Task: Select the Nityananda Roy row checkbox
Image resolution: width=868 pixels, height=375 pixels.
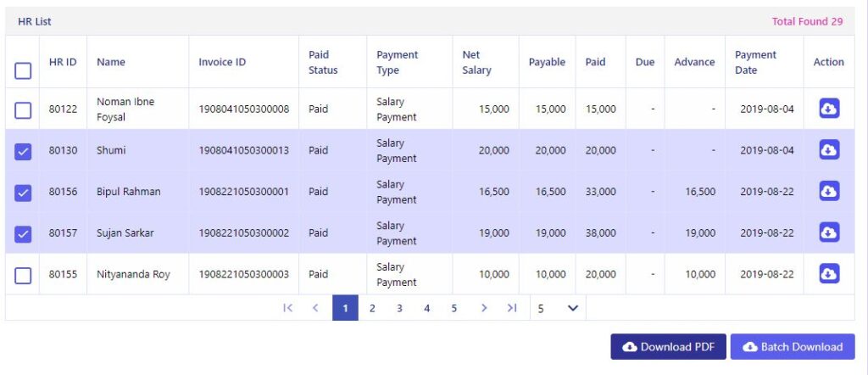Action: tap(23, 275)
